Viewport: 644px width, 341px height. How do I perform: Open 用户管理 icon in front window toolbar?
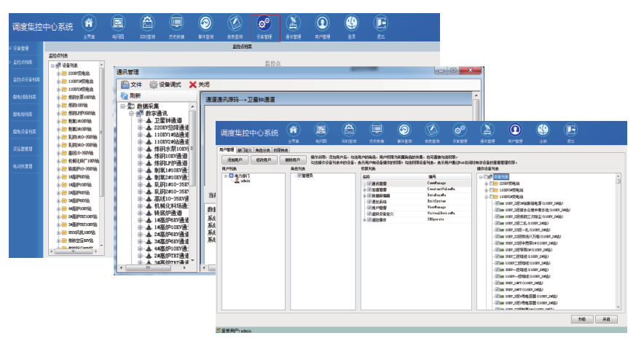click(x=514, y=130)
